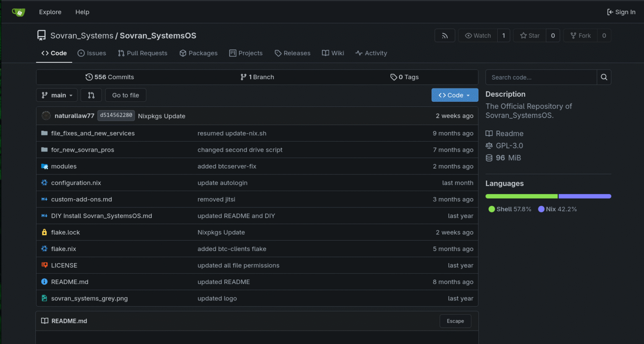Open the 'updated logo' commit message

coord(217,298)
